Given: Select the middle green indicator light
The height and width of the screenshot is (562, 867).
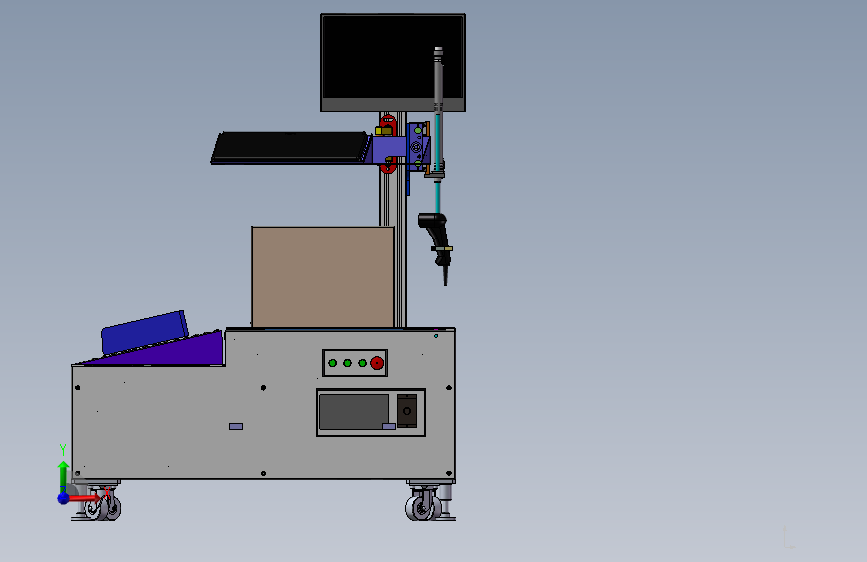Looking at the screenshot, I should [x=347, y=363].
